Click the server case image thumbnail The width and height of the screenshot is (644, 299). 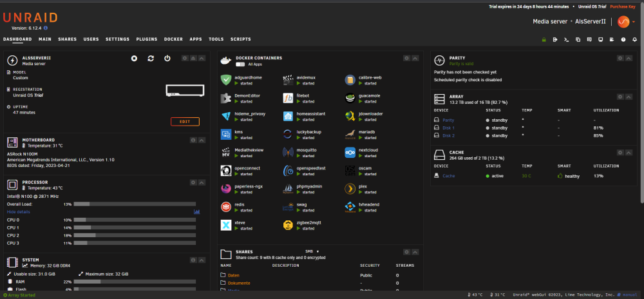coord(185,91)
